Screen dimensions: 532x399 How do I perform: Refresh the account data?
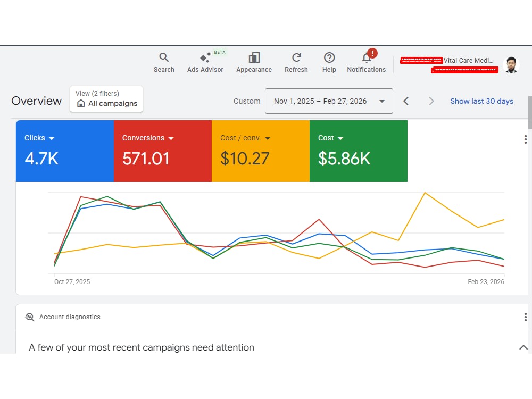pos(296,62)
